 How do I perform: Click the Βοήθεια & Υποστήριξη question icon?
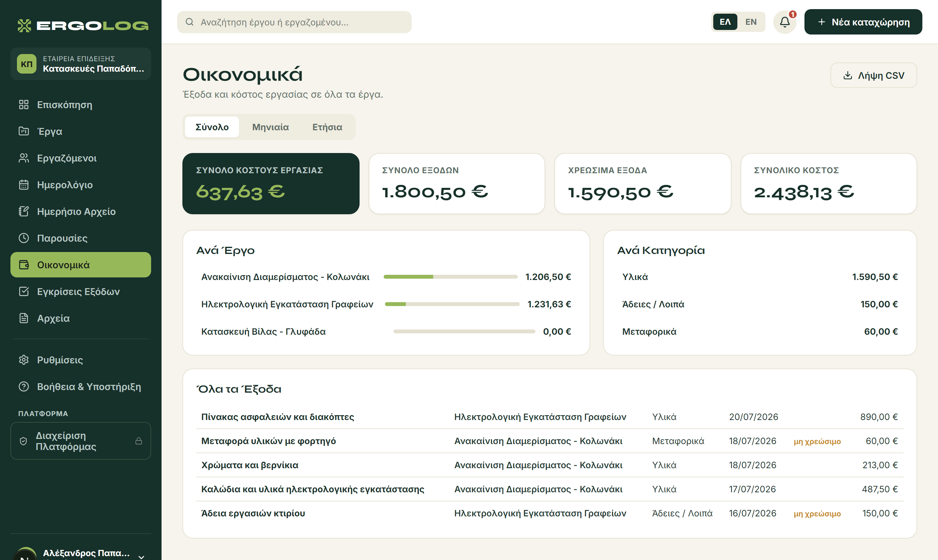click(x=24, y=387)
